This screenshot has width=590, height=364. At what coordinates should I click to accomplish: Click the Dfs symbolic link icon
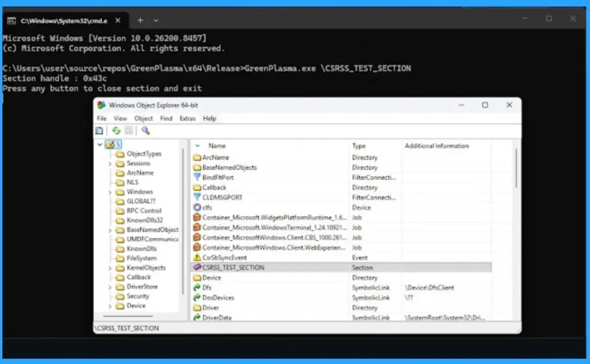197,287
